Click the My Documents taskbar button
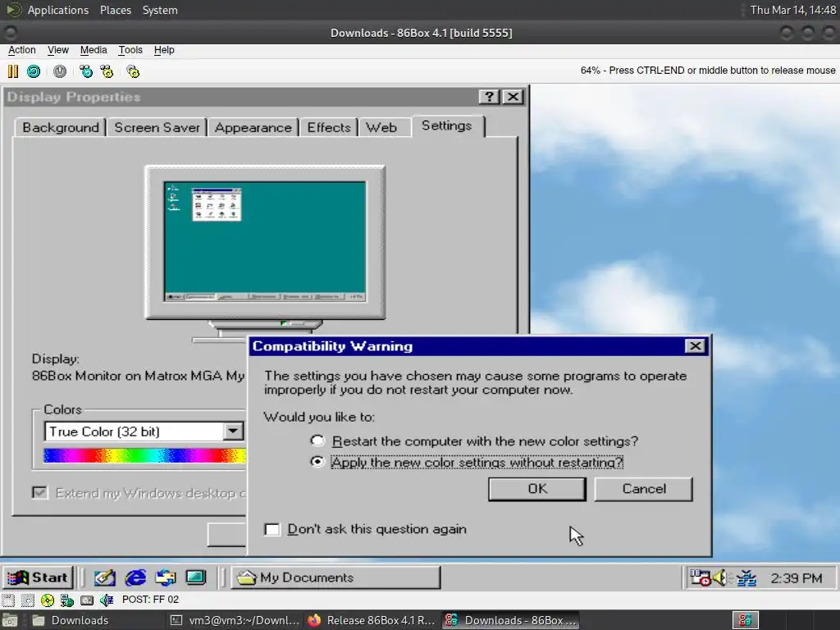Screen dimensions: 840x630 click(x=336, y=577)
